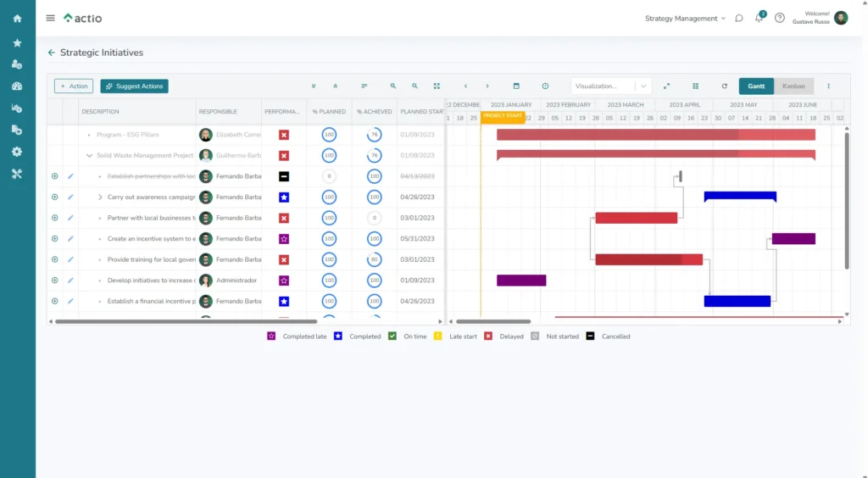The height and width of the screenshot is (478, 868).
Task: Click the purple Gantt bar for 'Develop initiatives'
Action: (521, 281)
